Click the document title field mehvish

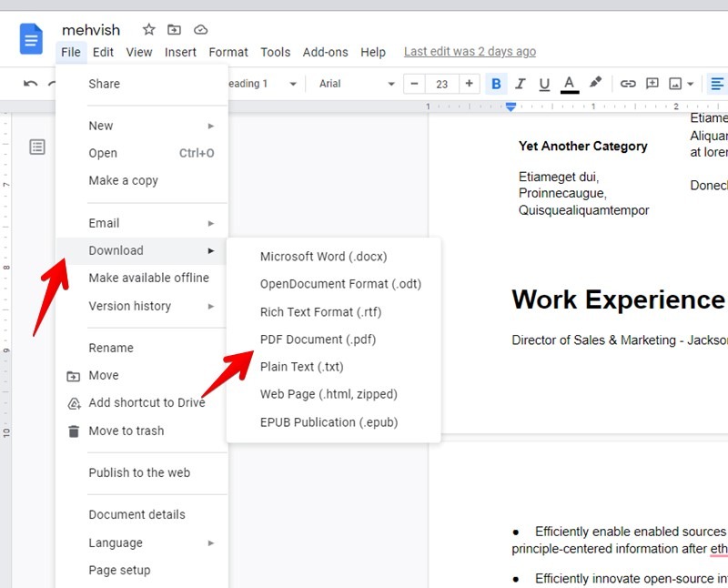91,29
